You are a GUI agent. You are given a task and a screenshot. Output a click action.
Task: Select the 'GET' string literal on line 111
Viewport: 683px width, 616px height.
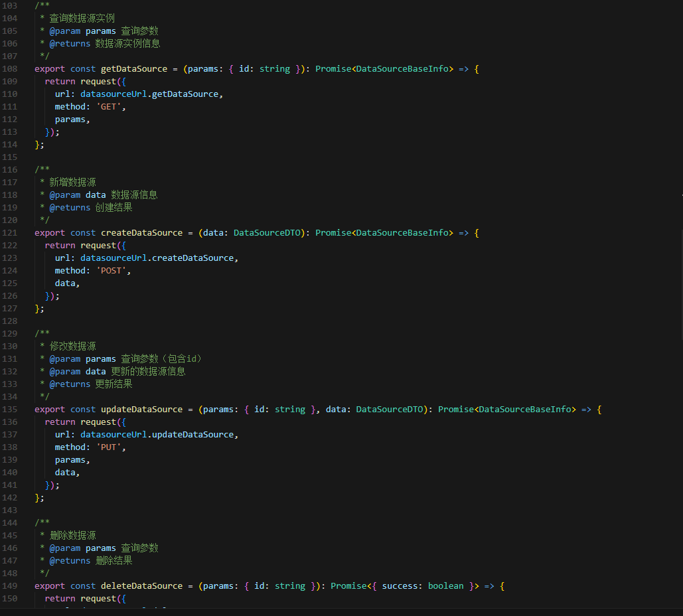tap(107, 106)
